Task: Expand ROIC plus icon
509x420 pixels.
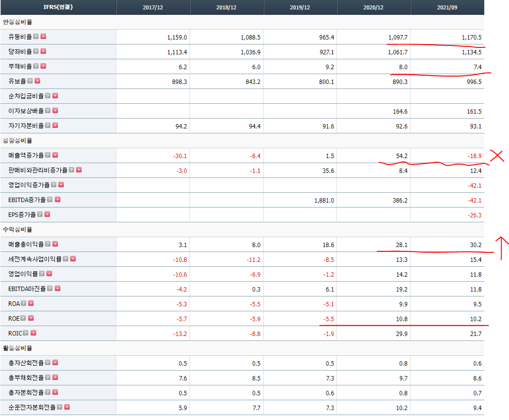Action: [33, 333]
